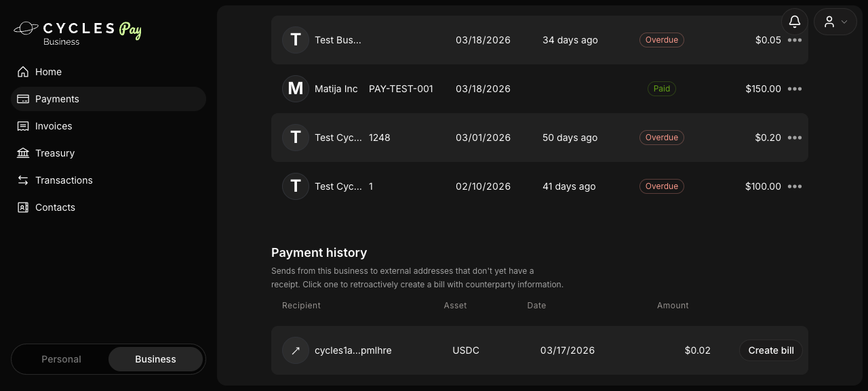This screenshot has width=868, height=391.
Task: Switch to Business mode
Action: pos(155,359)
